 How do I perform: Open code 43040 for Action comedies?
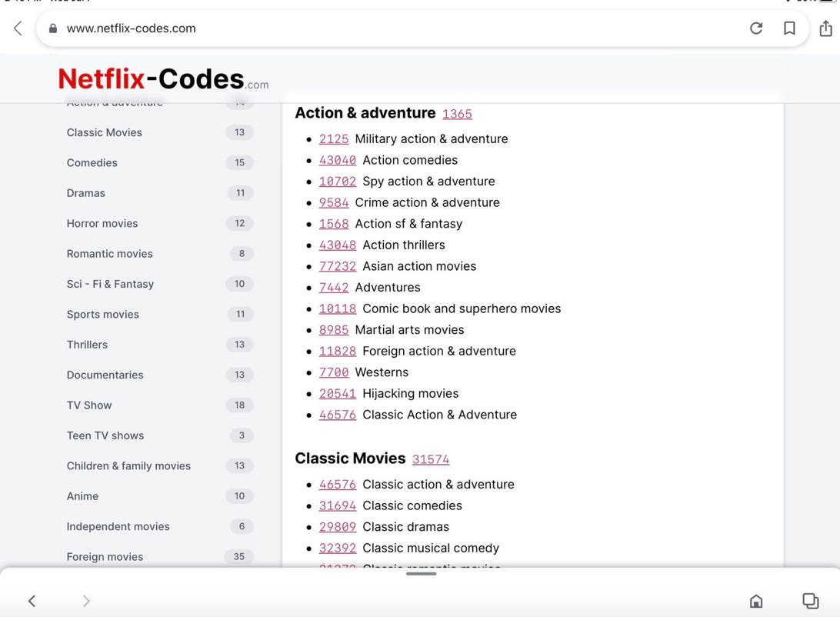[x=338, y=160]
